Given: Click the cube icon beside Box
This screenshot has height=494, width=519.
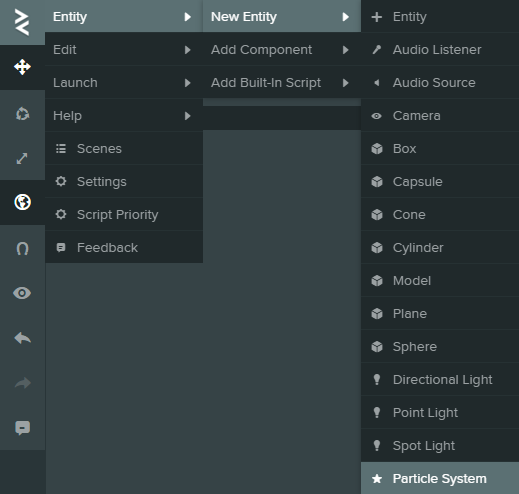Looking at the screenshot, I should 377,149.
